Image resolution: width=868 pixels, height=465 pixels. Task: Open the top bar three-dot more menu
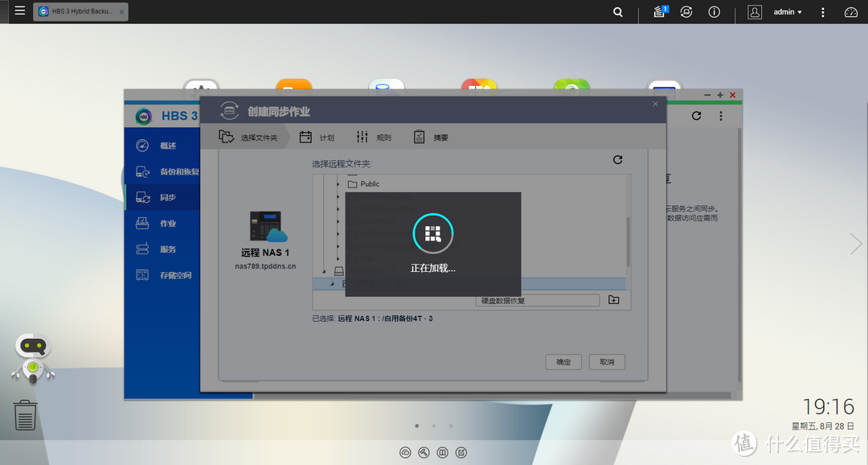pyautogui.click(x=823, y=11)
